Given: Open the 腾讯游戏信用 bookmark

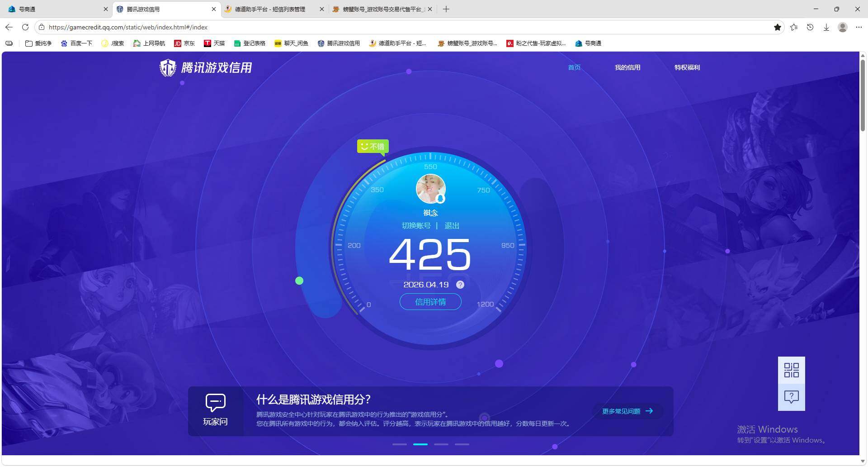Looking at the screenshot, I should pyautogui.click(x=339, y=43).
